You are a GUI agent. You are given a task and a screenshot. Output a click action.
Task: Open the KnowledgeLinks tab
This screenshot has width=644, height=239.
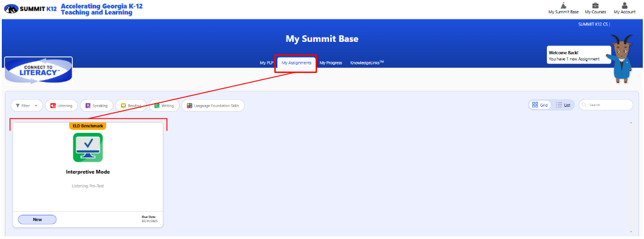pos(367,63)
